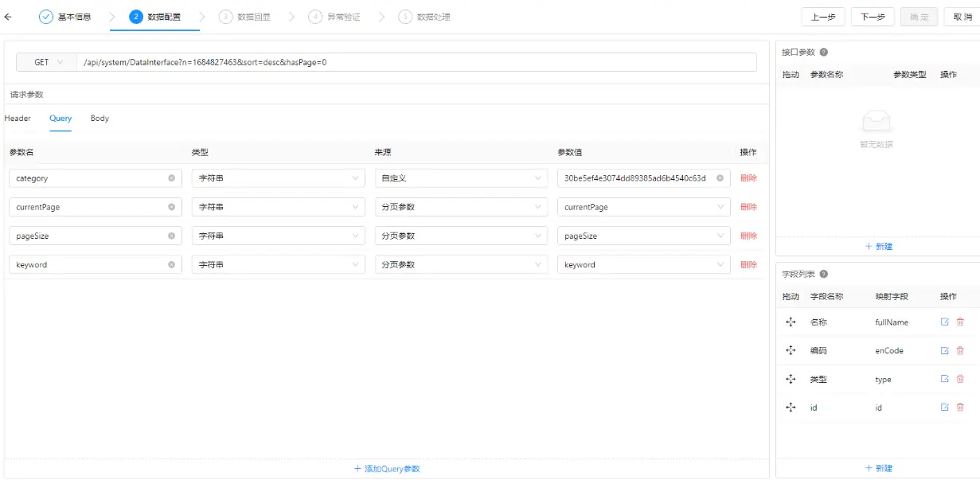The image size is (980, 480).
Task: Clear the keyword parameter name field
Action: tap(171, 265)
